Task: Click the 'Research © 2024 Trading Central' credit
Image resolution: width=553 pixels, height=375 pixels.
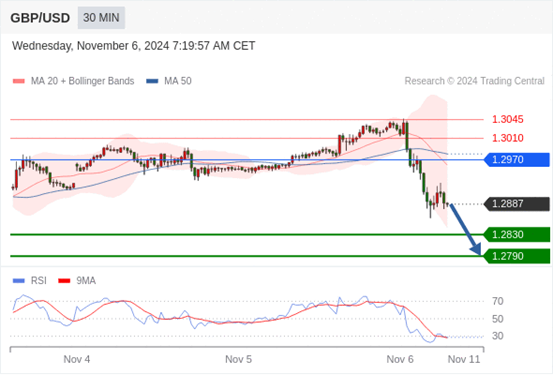Action: 474,81
